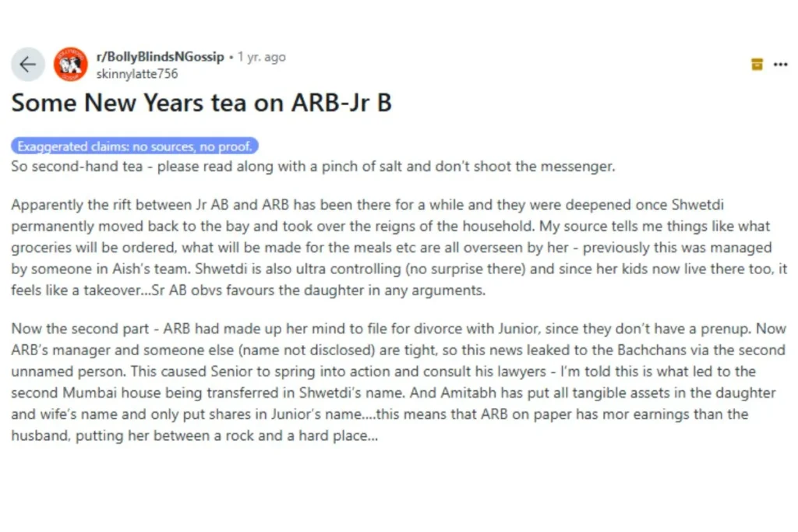Click the line starting 'permanently moved back'
The height and width of the screenshot is (532, 798).
390,226
